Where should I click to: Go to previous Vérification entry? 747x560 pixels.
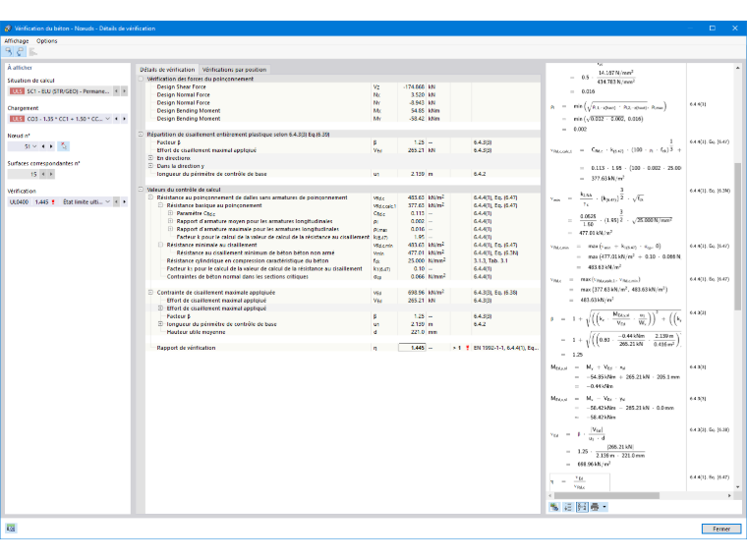[116, 202]
